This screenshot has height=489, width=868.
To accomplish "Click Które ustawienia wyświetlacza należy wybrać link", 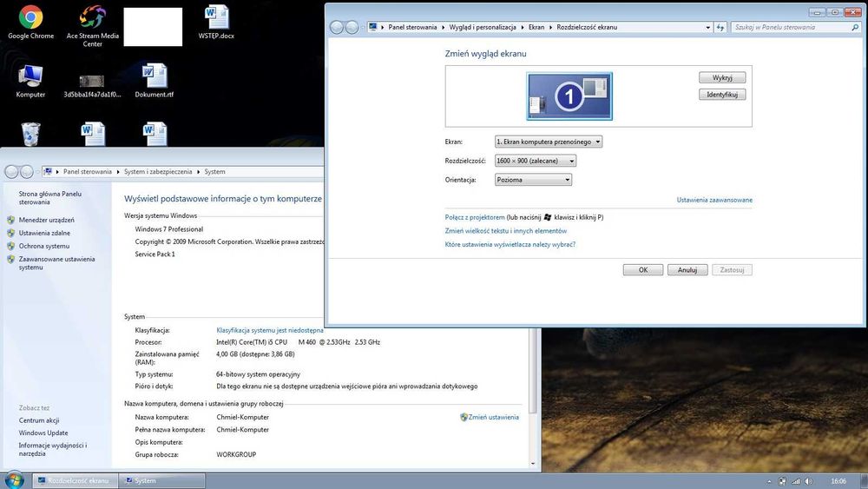I will pyautogui.click(x=510, y=244).
